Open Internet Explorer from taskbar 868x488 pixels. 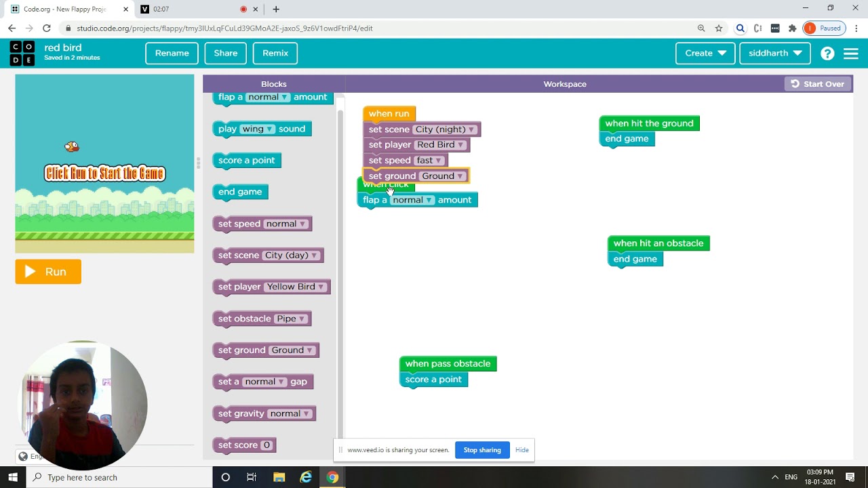(306, 477)
